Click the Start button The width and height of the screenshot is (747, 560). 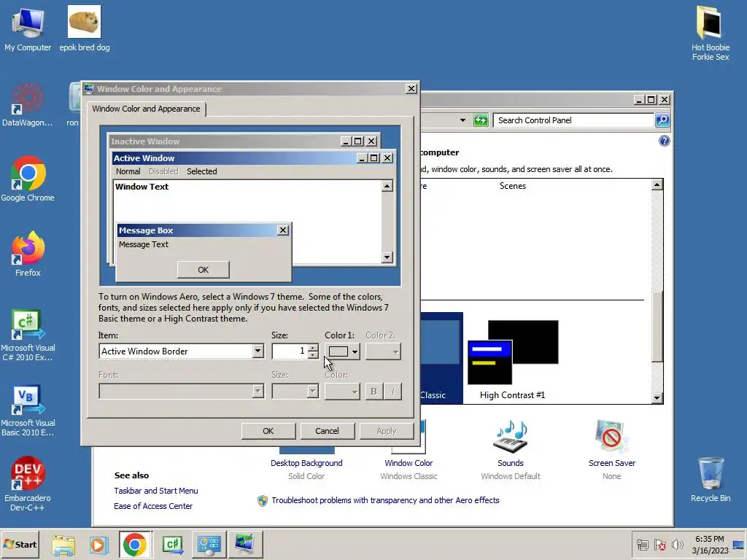tap(20, 544)
